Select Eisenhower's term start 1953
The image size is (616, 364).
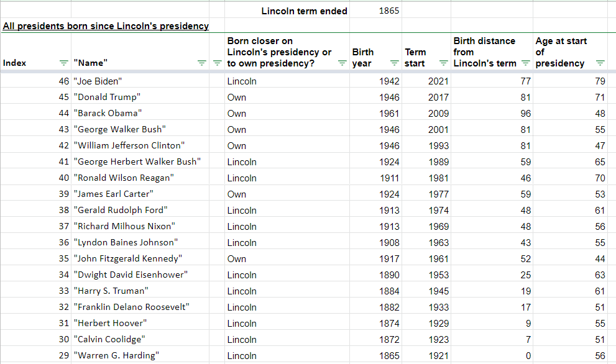click(x=426, y=275)
